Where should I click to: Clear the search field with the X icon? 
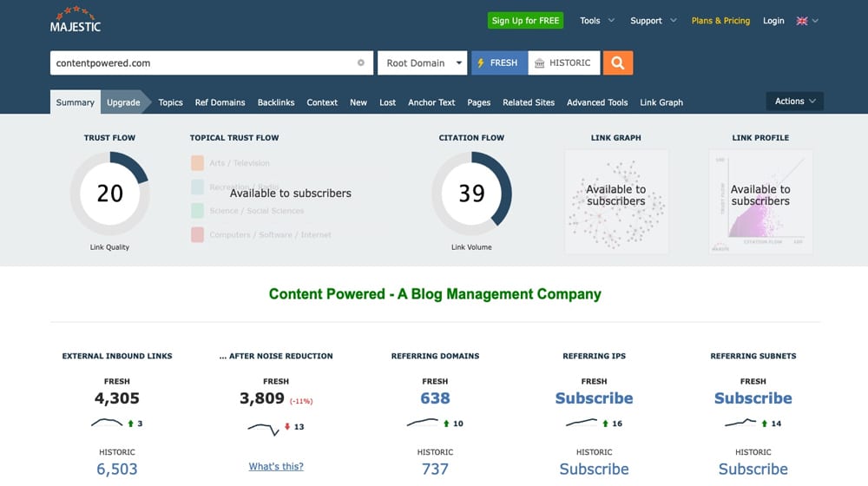click(x=361, y=63)
